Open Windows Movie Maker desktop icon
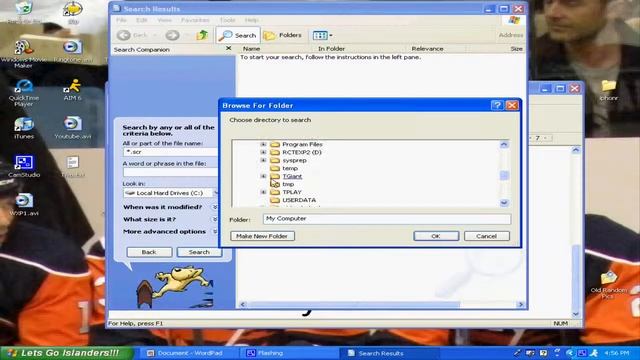 coord(24,54)
